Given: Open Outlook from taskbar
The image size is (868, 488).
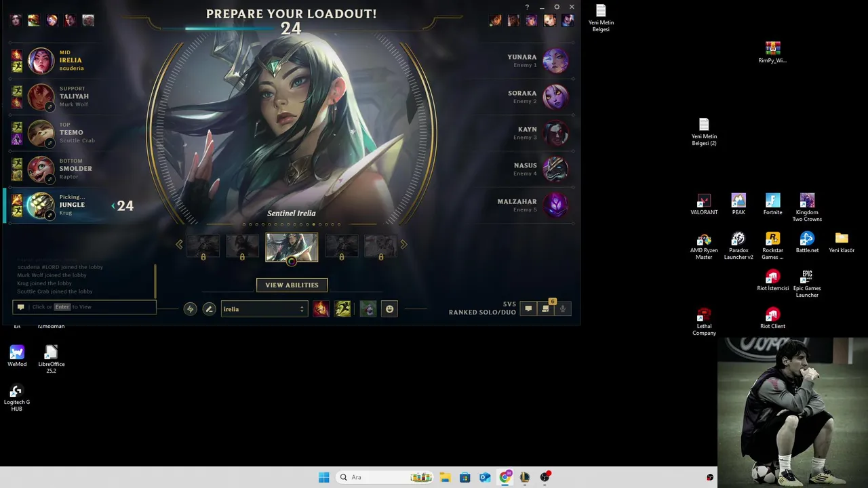Looking at the screenshot, I should point(485,477).
